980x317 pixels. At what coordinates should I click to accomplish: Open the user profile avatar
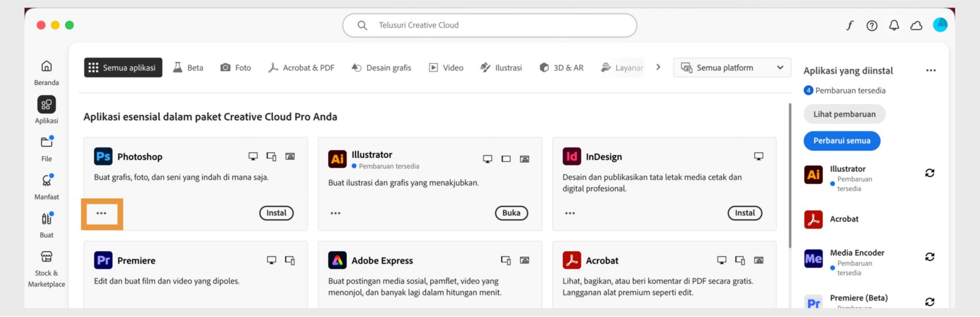pyautogui.click(x=940, y=25)
